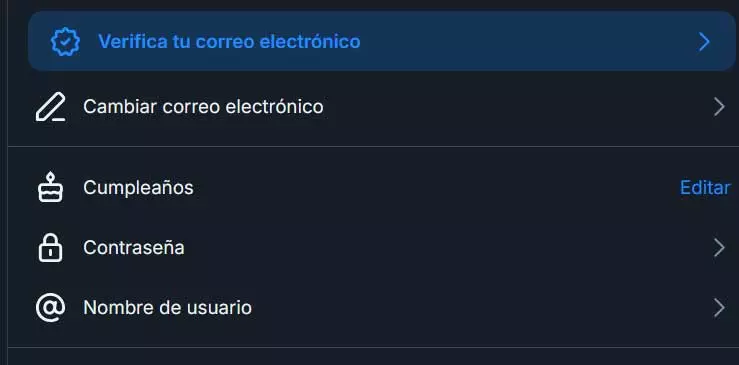The image size is (739, 365).
Task: Expand the Cambiar correo electrónico arrow
Action: click(719, 107)
